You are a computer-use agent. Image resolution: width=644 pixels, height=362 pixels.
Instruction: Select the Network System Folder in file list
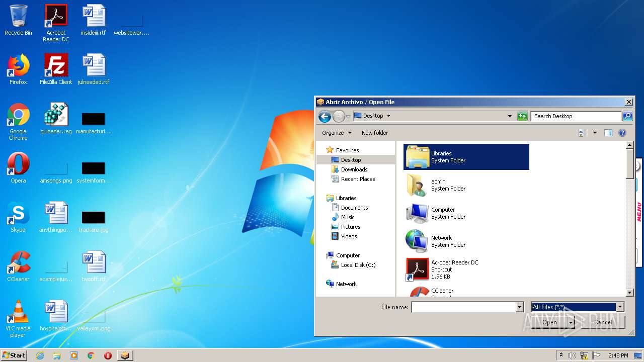click(x=466, y=241)
